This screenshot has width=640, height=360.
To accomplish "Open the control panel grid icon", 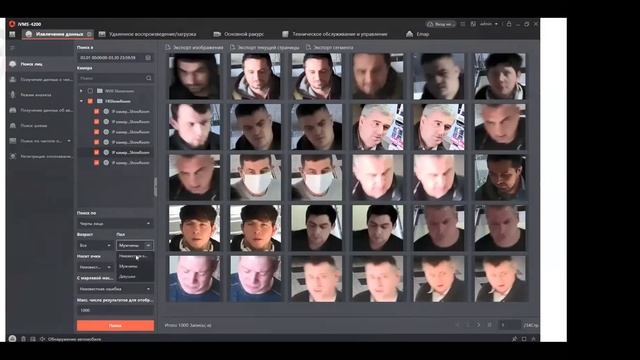I will (x=12, y=34).
